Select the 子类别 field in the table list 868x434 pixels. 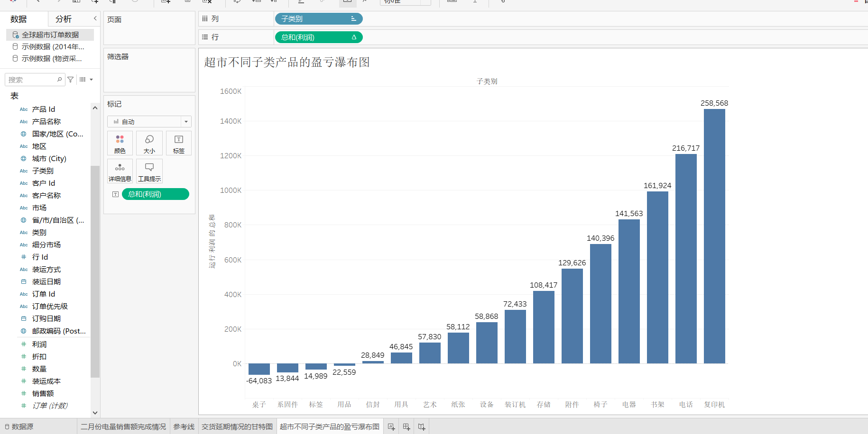(43, 171)
